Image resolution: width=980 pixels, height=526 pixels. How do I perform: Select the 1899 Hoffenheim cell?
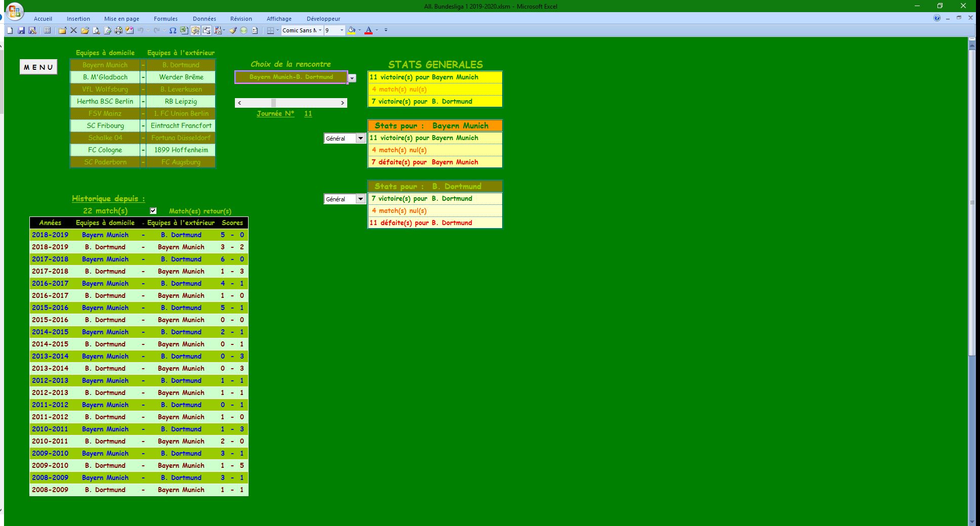[181, 150]
